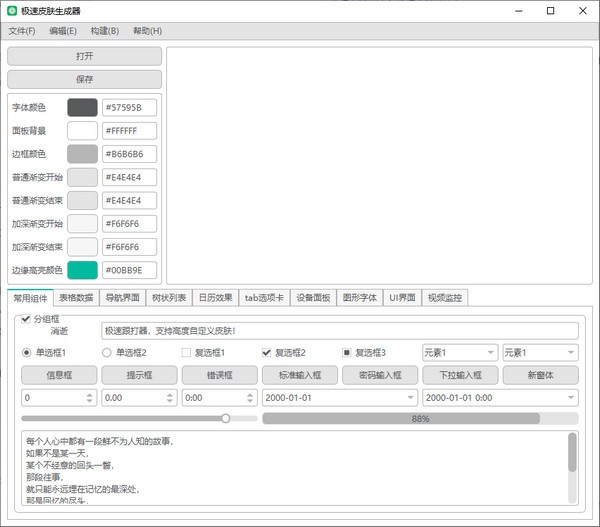Click the 标准输入框 button
600x527 pixels.
click(x=300, y=375)
